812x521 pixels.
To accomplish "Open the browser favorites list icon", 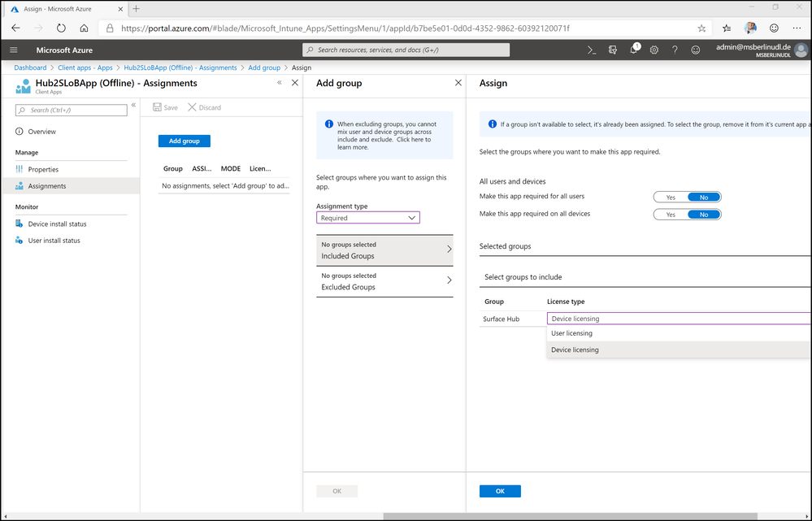I will tap(727, 28).
